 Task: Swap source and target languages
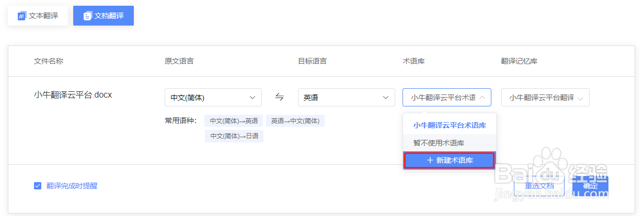coord(280,97)
